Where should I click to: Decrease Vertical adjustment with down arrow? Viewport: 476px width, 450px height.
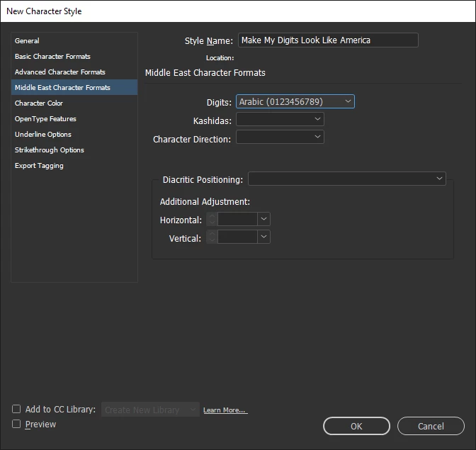tap(212, 240)
